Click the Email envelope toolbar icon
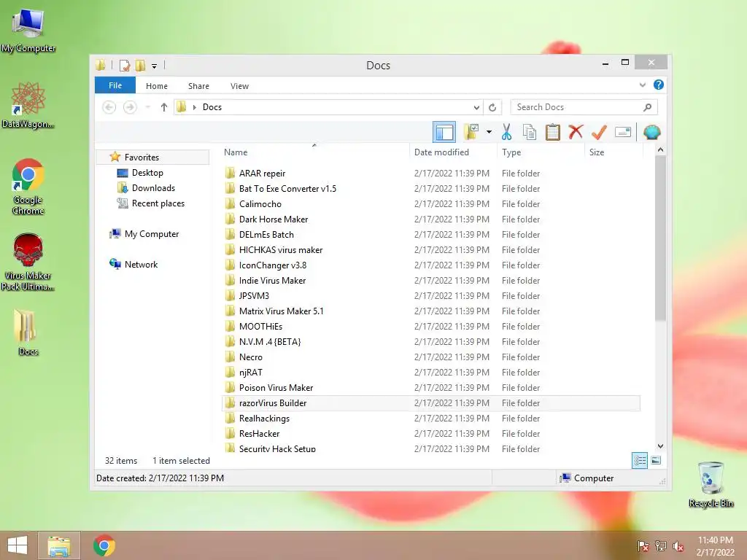 tap(623, 132)
